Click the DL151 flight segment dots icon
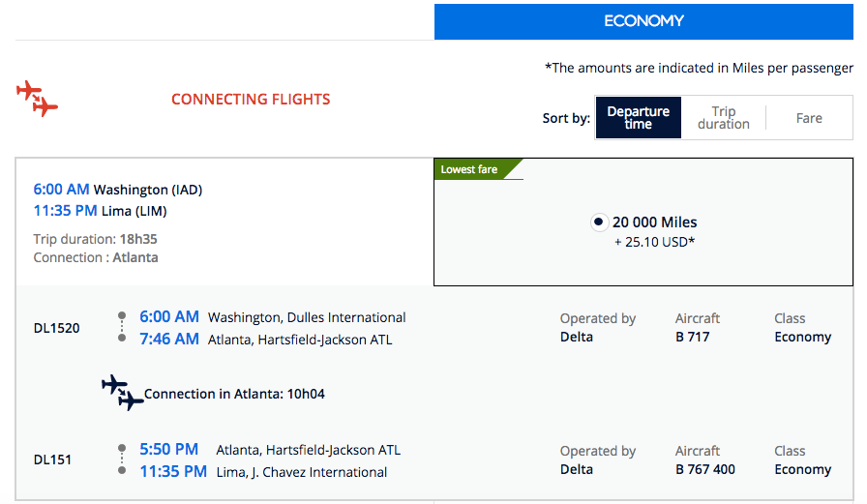The width and height of the screenshot is (867, 504). point(122,460)
